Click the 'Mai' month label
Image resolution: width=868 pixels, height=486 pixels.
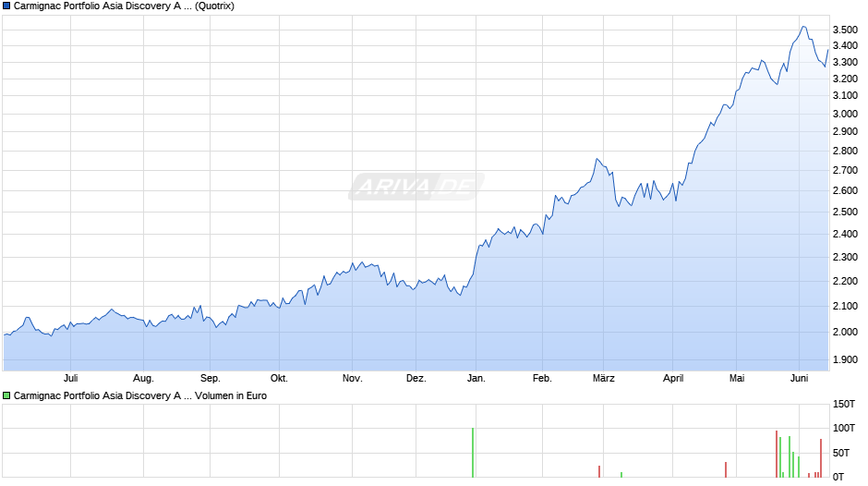tap(737, 378)
